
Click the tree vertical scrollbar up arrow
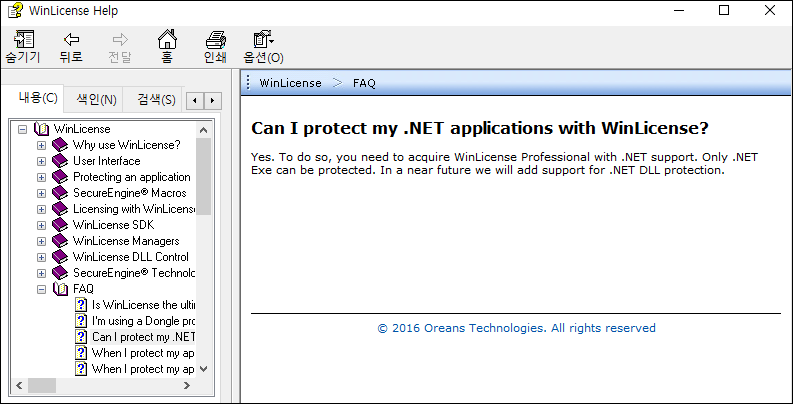point(203,130)
